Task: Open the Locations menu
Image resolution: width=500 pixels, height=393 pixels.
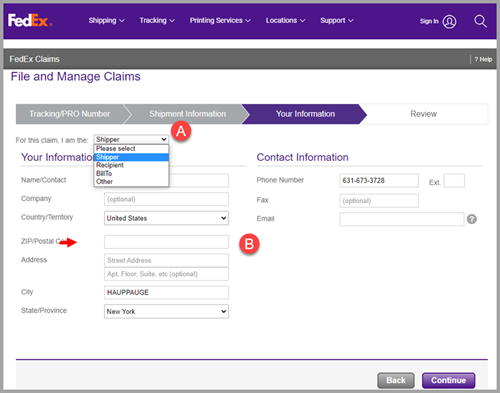Action: click(x=285, y=21)
